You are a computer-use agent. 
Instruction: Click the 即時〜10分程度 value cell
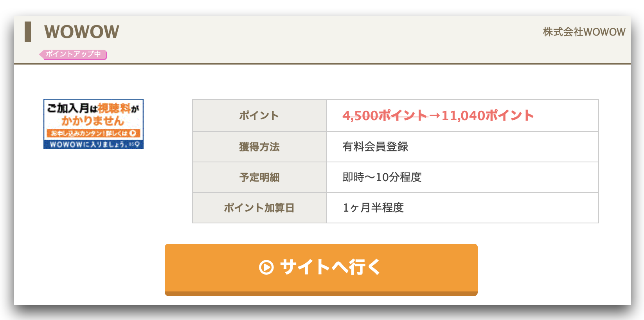pos(462,177)
